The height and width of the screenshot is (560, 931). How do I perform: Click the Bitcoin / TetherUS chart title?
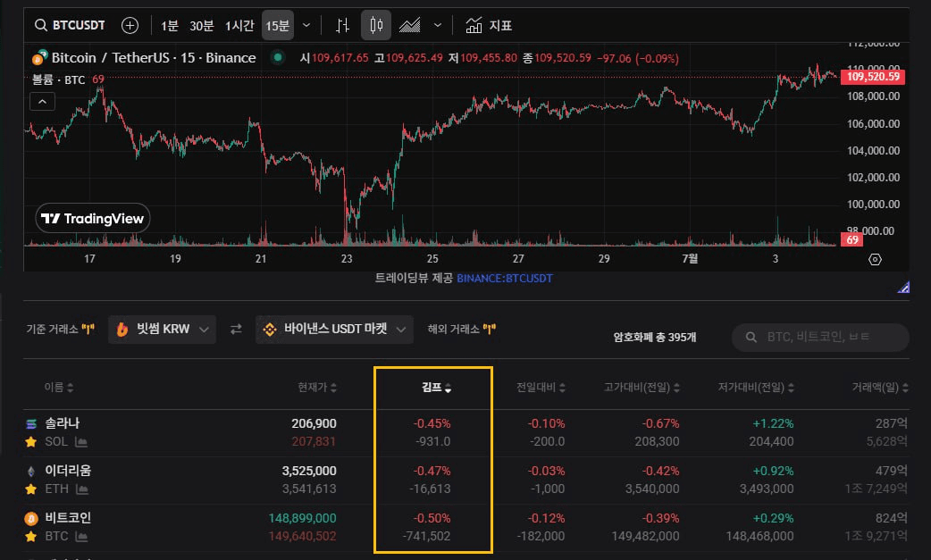tap(153, 57)
